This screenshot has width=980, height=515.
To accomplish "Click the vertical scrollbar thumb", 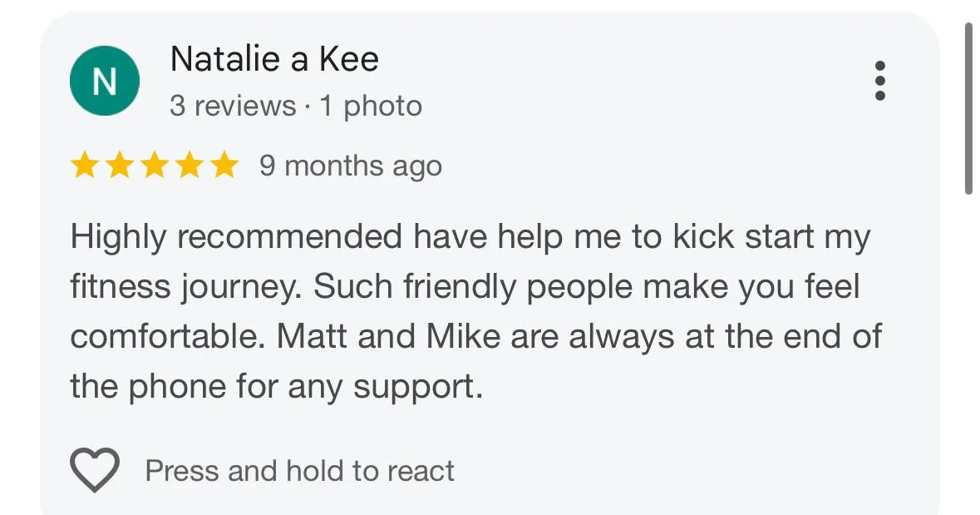I will click(x=968, y=108).
